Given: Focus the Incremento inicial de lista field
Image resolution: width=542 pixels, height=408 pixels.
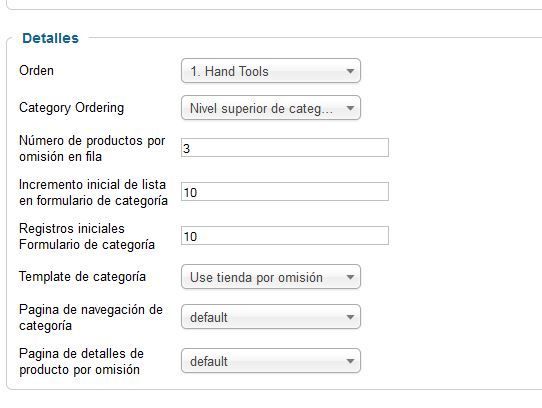Looking at the screenshot, I should pyautogui.click(x=285, y=192).
